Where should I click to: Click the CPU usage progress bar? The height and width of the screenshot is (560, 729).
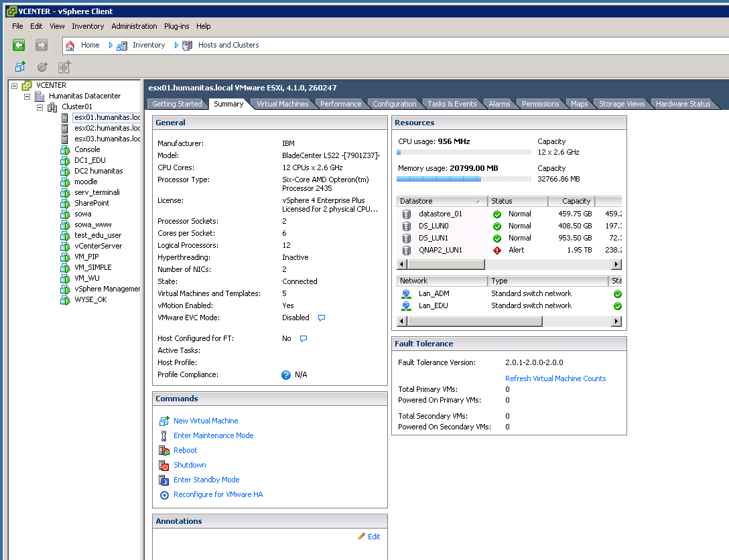coord(464,152)
